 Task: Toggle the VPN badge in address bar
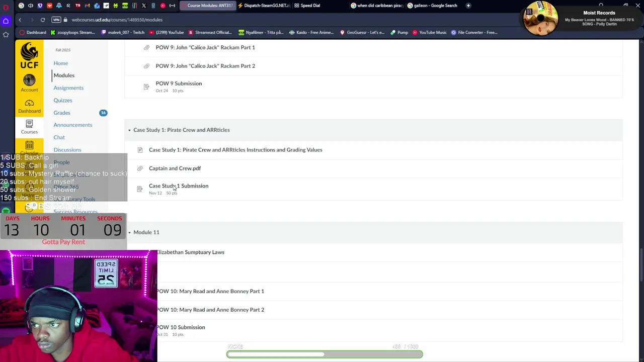[x=56, y=20]
